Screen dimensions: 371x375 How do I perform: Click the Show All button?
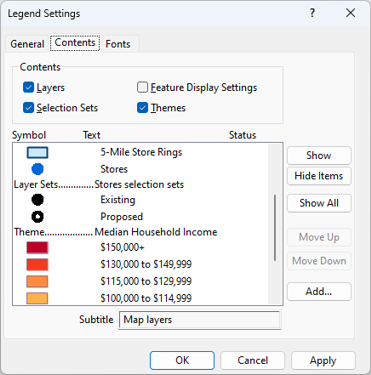319,203
